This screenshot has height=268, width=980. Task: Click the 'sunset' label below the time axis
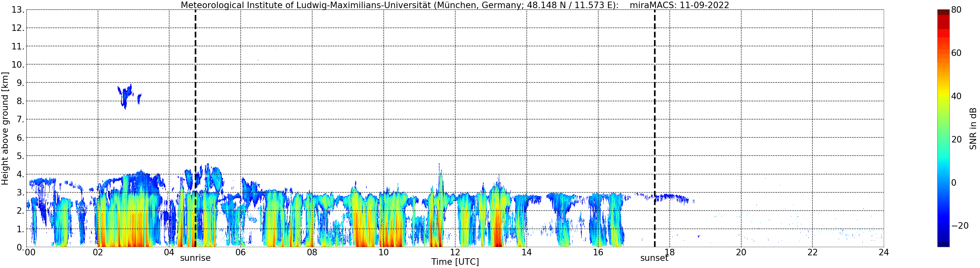[654, 258]
